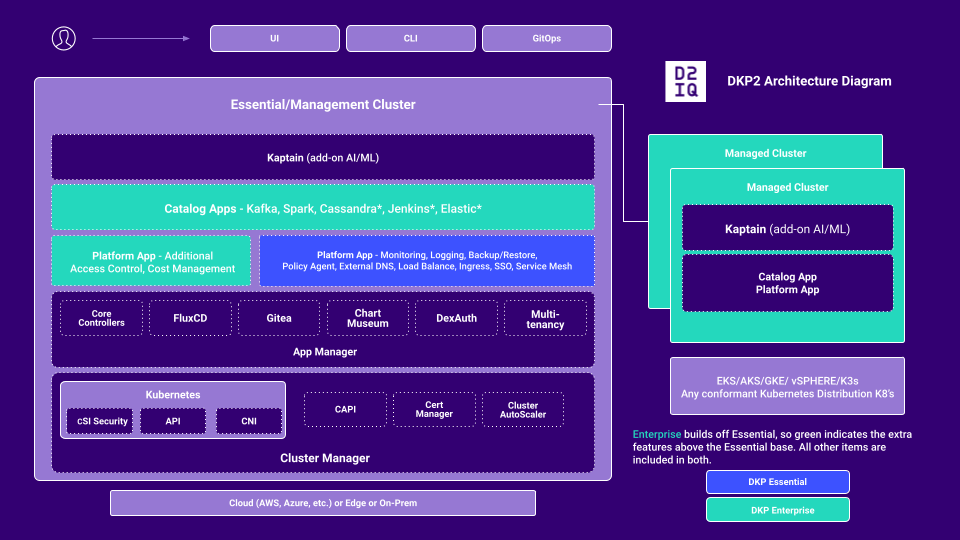The image size is (960, 540).
Task: Click the Catalog Apps Kafka, Spark bar
Action: [x=323, y=208]
